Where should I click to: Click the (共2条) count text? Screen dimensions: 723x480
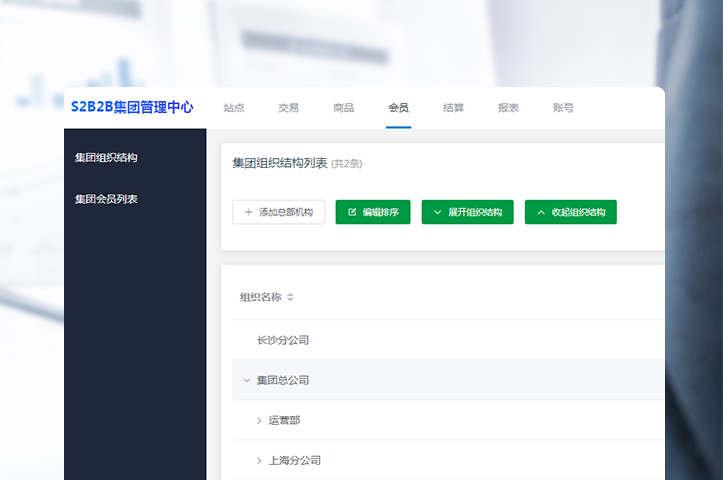[x=347, y=164]
